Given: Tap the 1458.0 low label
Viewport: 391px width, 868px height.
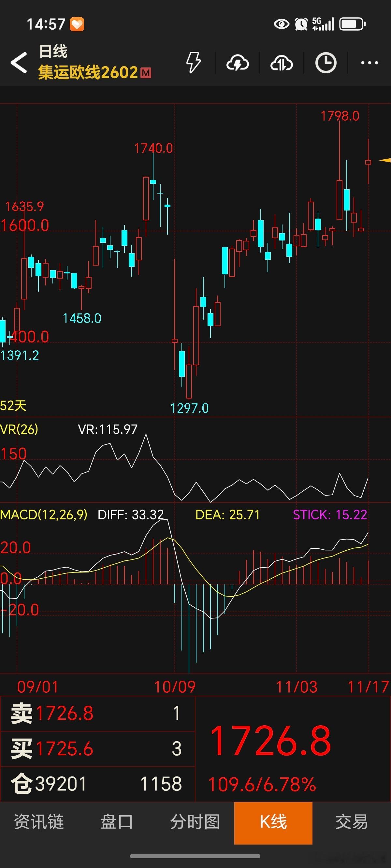Looking at the screenshot, I should (82, 318).
